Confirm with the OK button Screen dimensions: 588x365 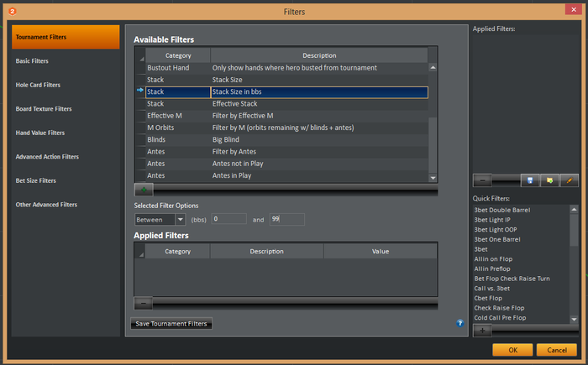[x=512, y=350]
